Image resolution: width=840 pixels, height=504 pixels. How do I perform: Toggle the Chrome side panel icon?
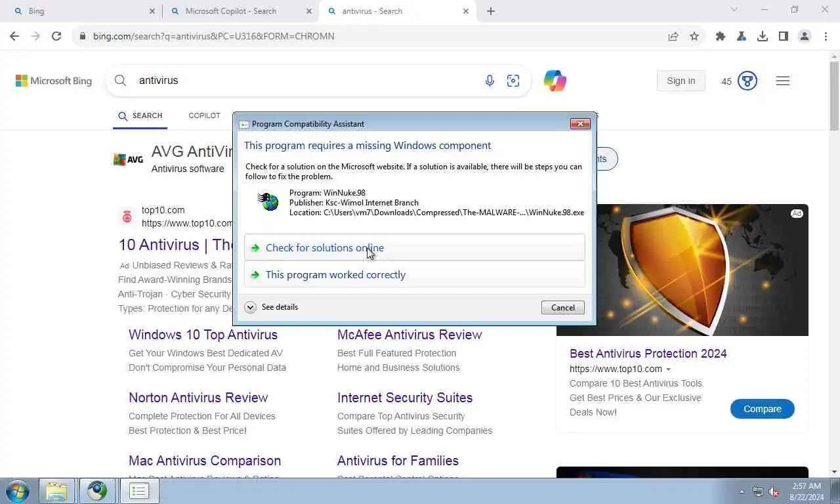coord(784,36)
